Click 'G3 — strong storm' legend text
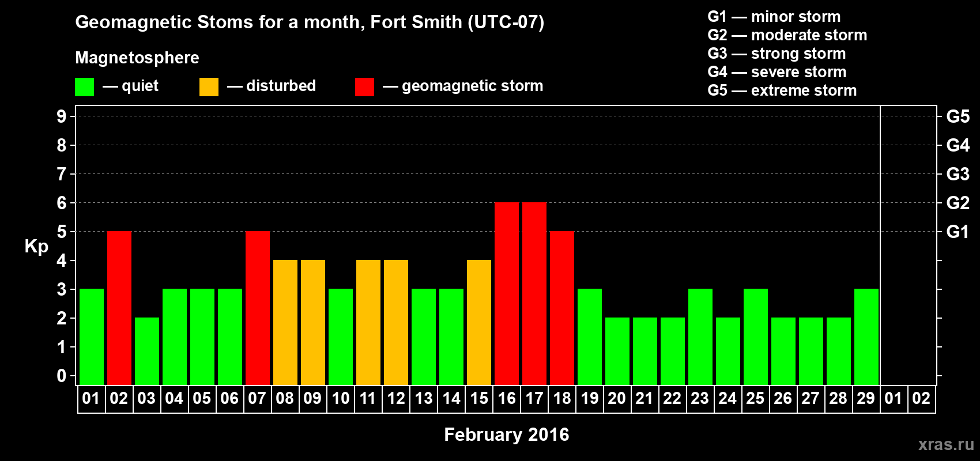The width and height of the screenshot is (980, 461). pos(777,54)
